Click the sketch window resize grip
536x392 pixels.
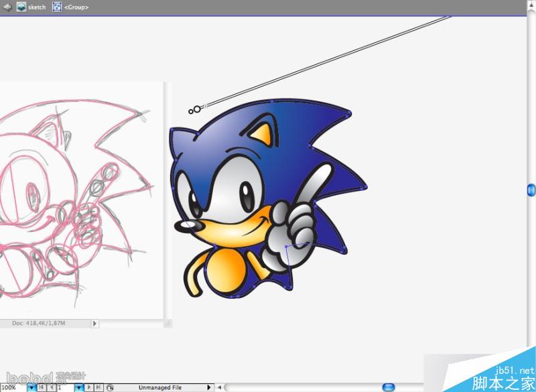[x=167, y=324]
